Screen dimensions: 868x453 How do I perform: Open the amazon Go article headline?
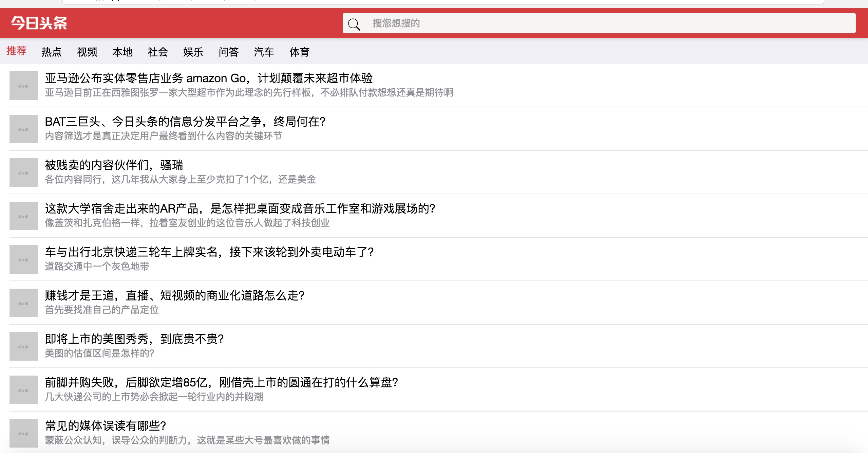pyautogui.click(x=209, y=78)
